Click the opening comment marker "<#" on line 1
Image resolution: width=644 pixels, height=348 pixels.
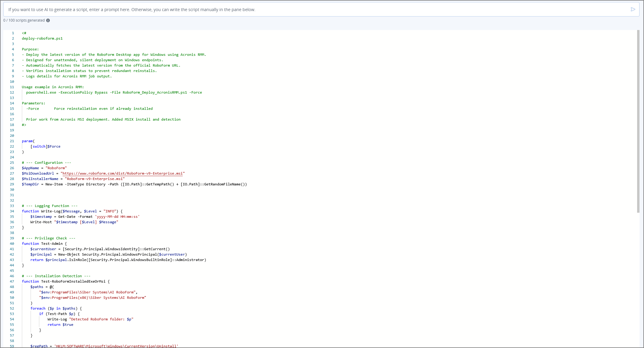24,33
